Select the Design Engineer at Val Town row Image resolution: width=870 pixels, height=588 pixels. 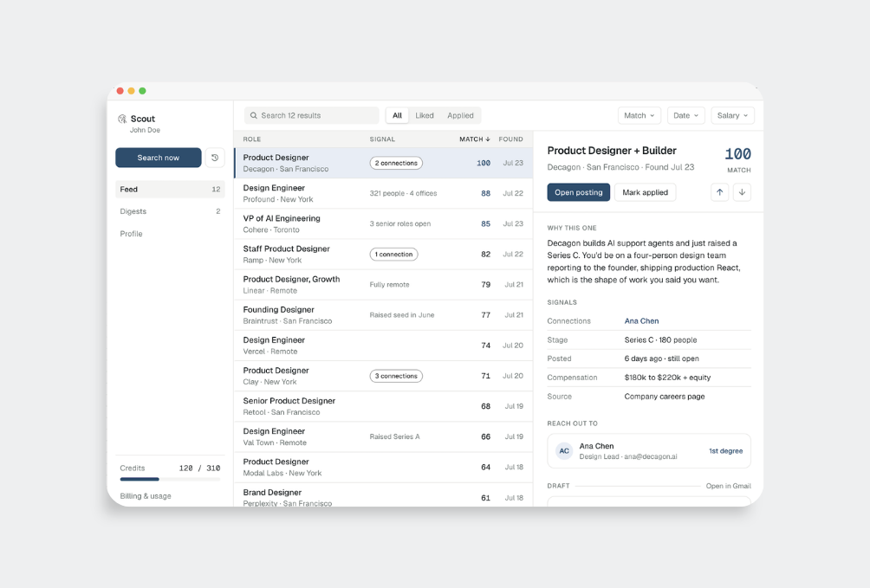tap(383, 437)
